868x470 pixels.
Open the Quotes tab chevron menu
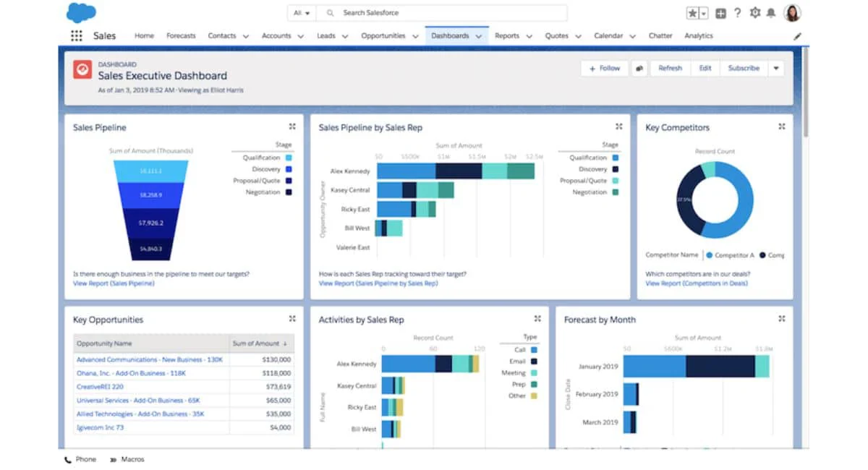(x=577, y=36)
